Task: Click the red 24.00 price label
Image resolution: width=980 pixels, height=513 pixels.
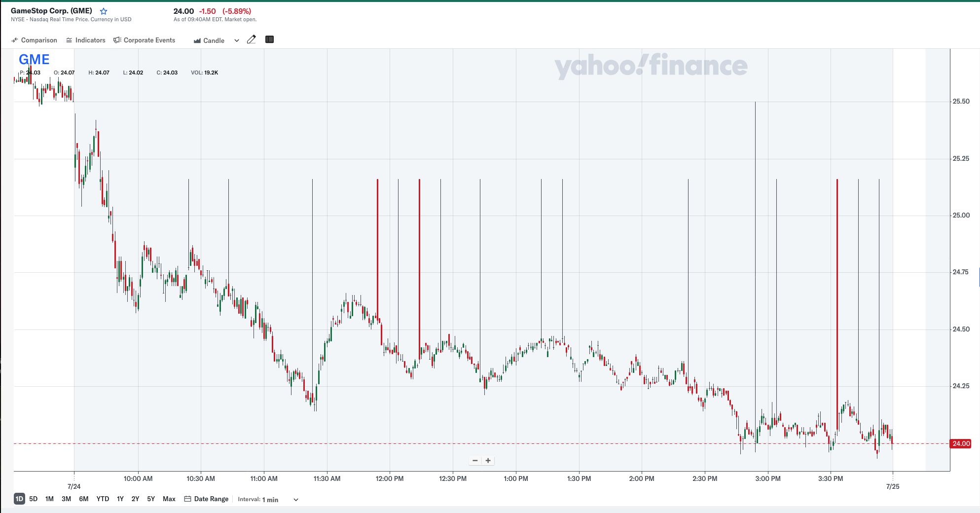Action: [961, 443]
